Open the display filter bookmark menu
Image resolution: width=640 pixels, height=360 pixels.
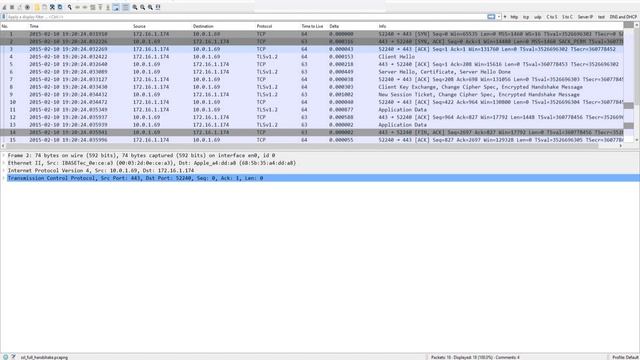(x=4, y=17)
